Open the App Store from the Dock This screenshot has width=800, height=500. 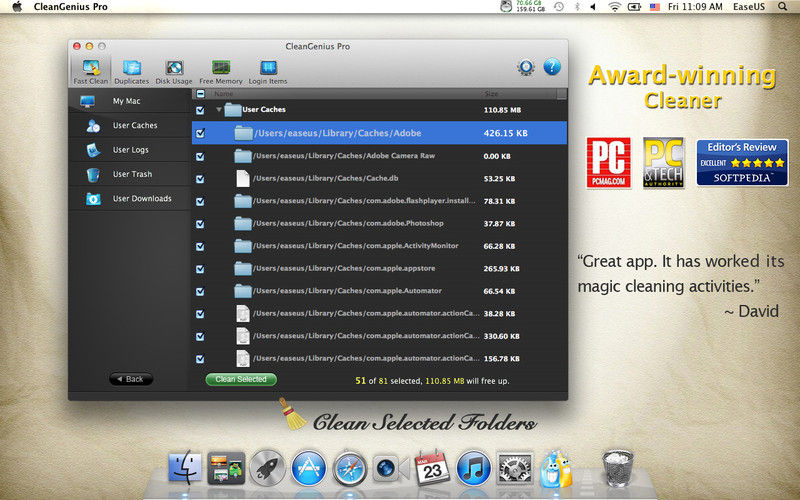[309, 467]
